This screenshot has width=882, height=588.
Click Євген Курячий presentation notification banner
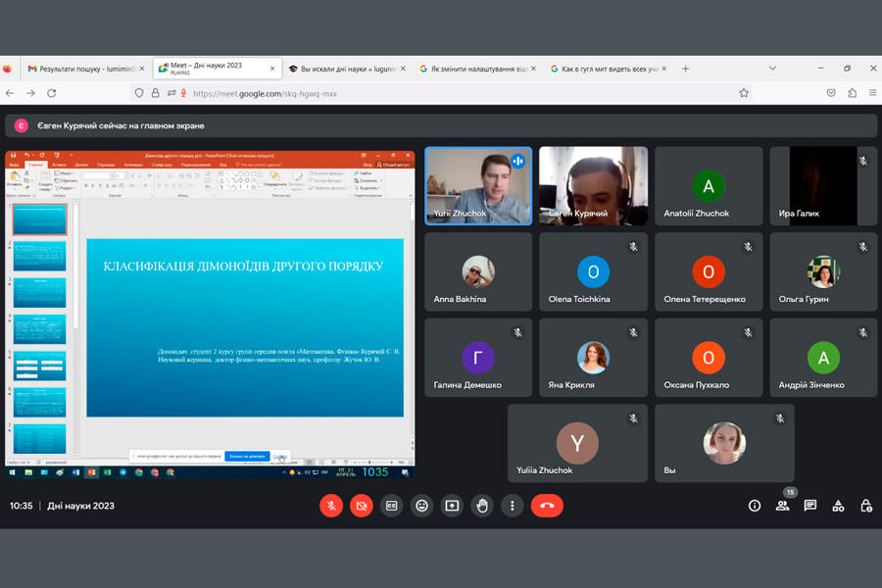click(x=441, y=125)
